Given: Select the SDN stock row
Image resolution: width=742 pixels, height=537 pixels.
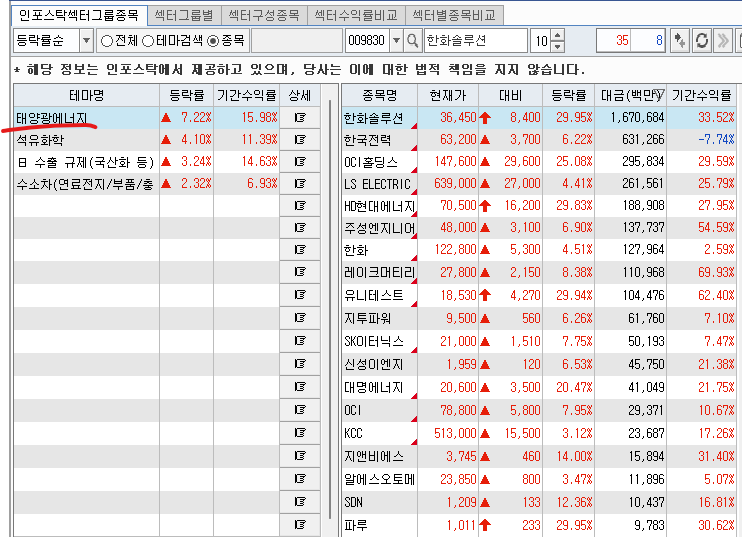Looking at the screenshot, I should pos(539,502).
